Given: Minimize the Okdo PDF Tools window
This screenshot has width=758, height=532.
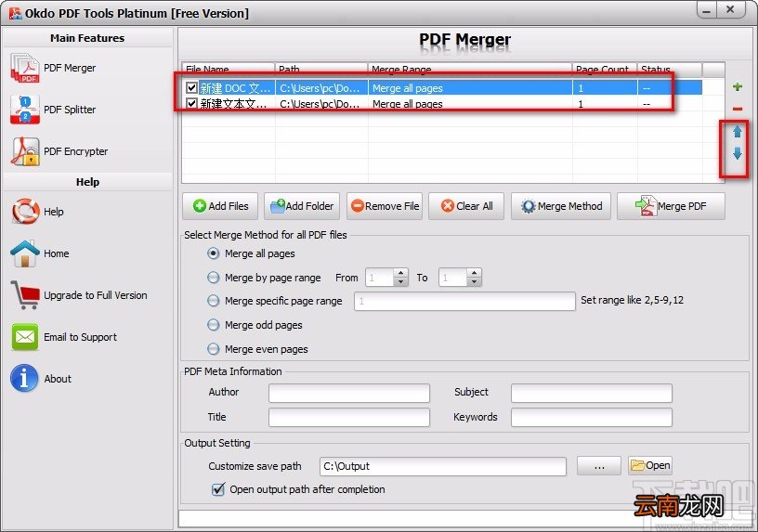Looking at the screenshot, I should pyautogui.click(x=707, y=9).
